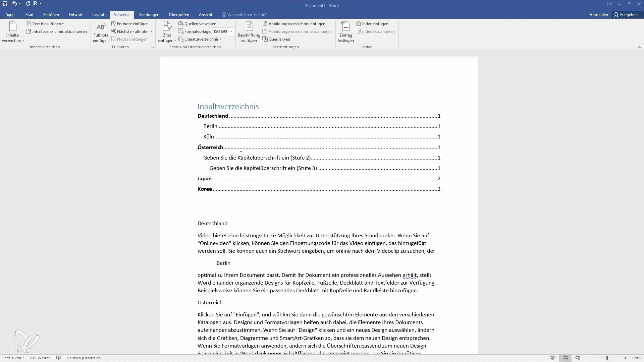Open the Formatvorlage ISO 690 combo box
Viewport: 644px width, 362px height.
pos(223,32)
